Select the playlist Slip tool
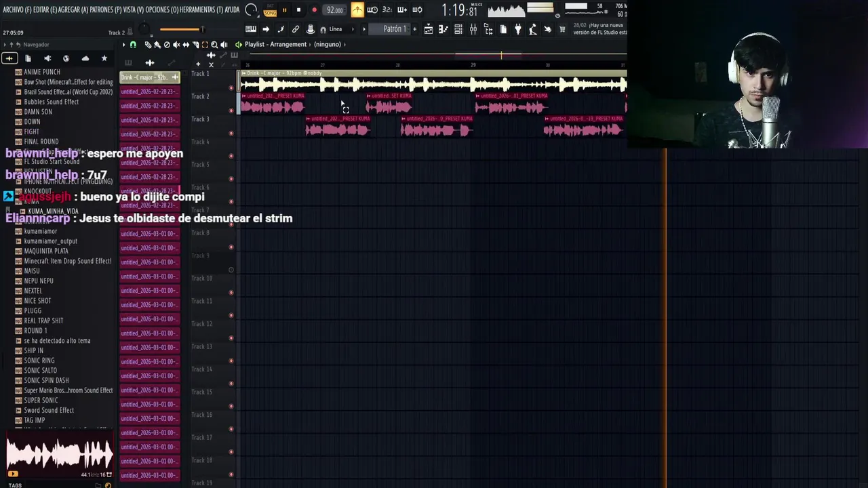 coord(186,45)
